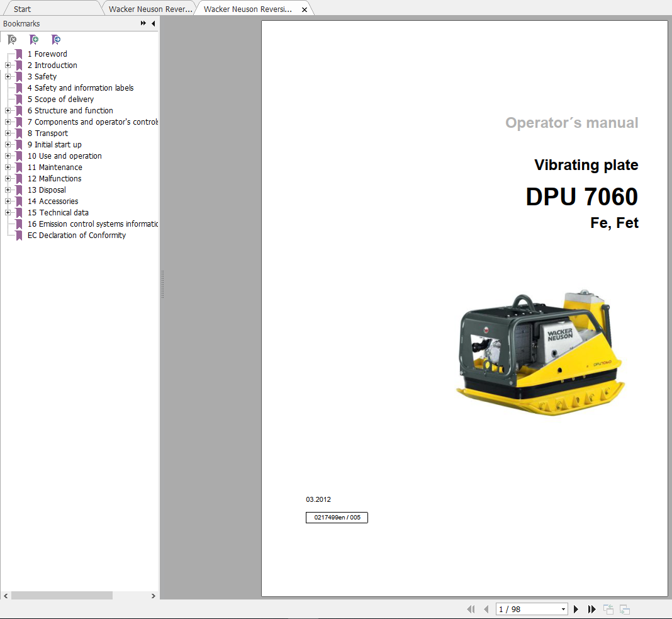
Task: Expand the 8 Transport bookmark
Action: point(8,133)
